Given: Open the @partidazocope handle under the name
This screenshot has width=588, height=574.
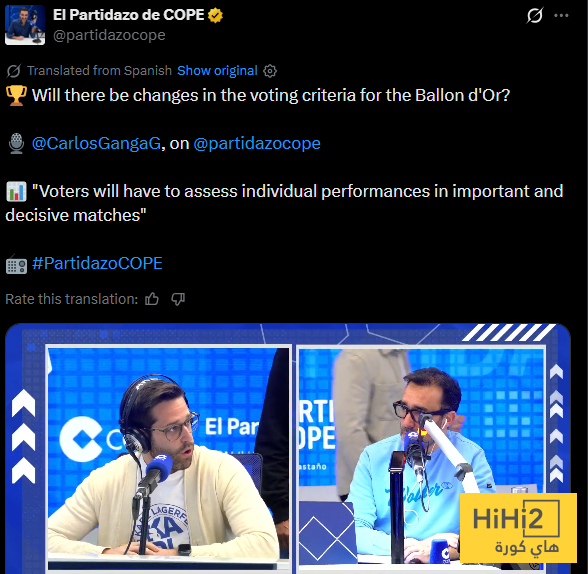Looking at the screenshot, I should click(109, 35).
